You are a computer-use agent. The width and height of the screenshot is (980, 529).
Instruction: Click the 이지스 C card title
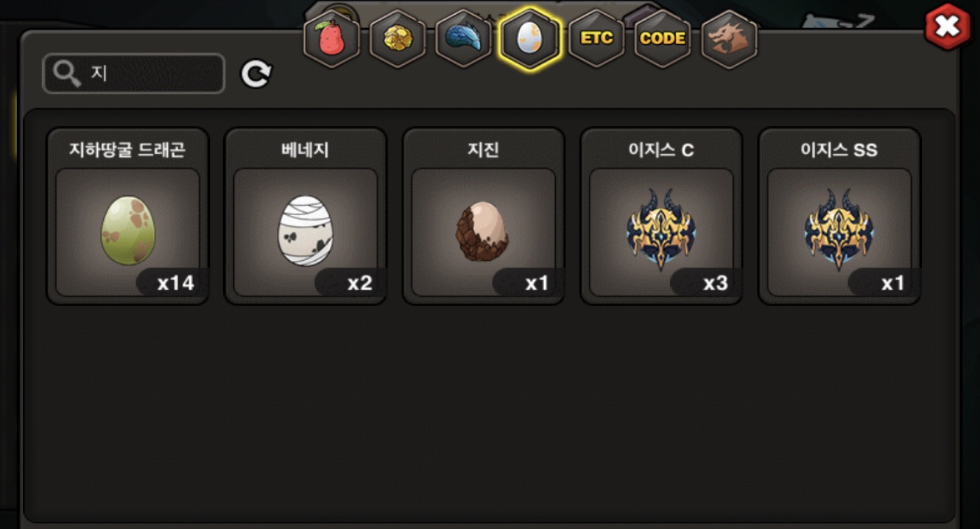(x=662, y=150)
